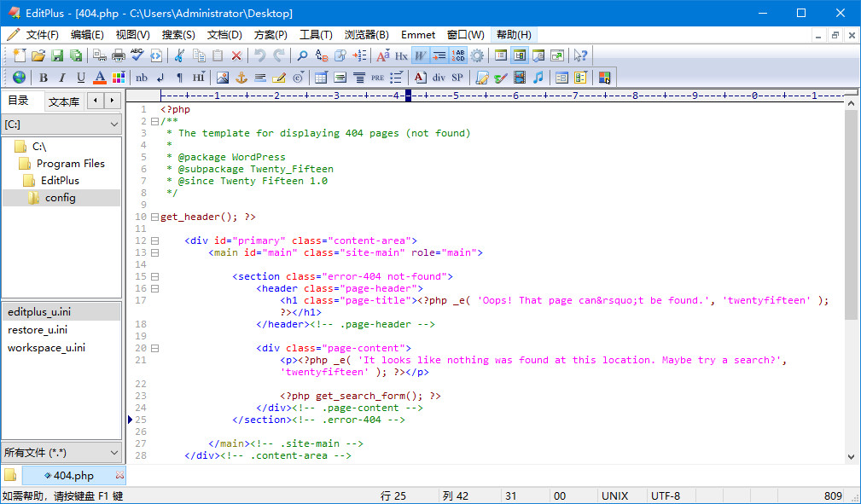Click the insert image icon
The height and width of the screenshot is (504, 861).
222,78
